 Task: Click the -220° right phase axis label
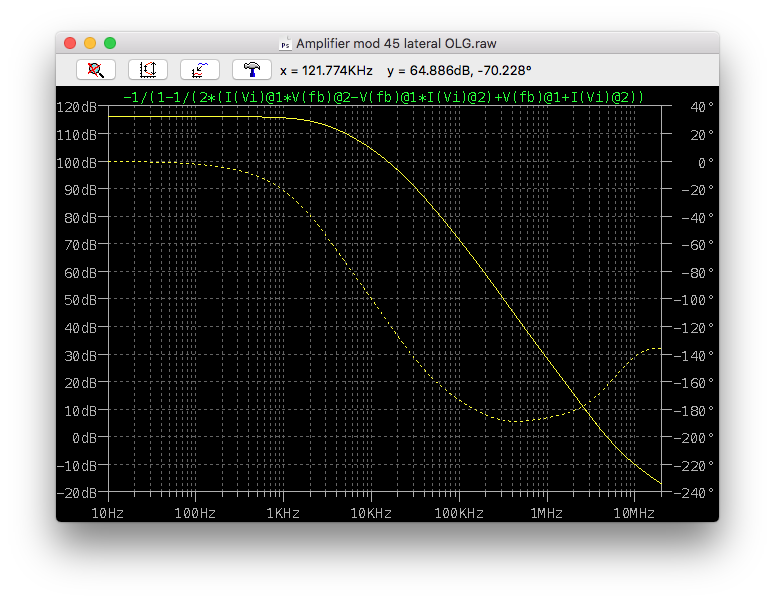pyautogui.click(x=694, y=466)
